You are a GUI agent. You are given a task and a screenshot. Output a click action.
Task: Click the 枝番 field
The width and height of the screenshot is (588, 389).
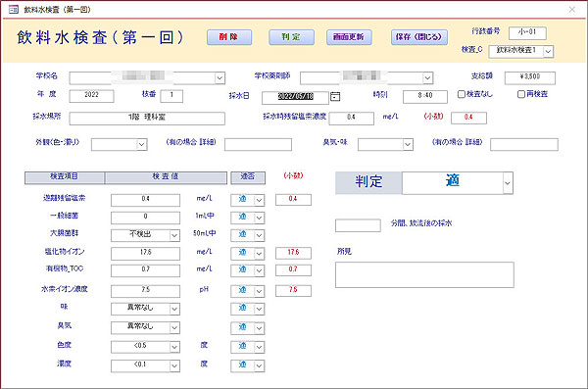(171, 96)
